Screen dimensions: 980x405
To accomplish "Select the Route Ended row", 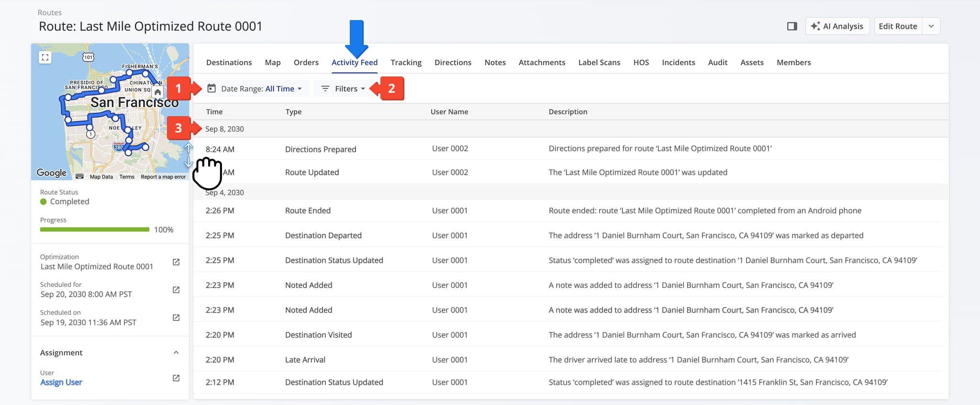I will [x=571, y=210].
